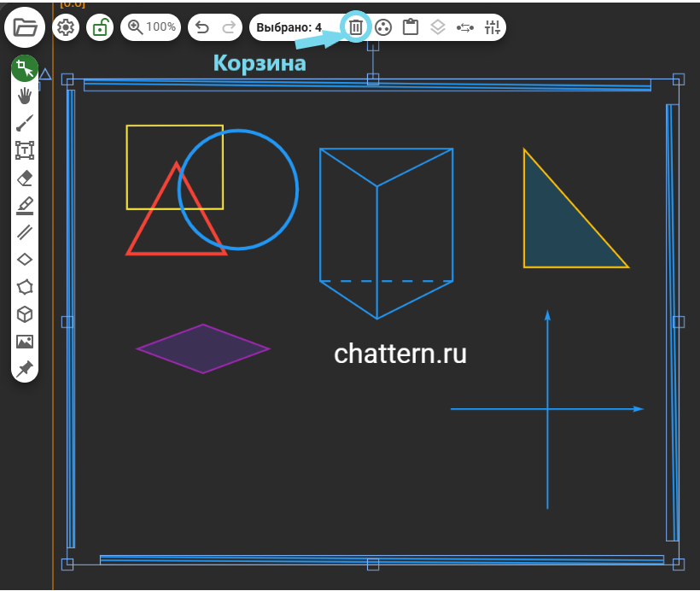700x591 pixels.
Task: Open the sliders adjustment settings
Action: 492,27
